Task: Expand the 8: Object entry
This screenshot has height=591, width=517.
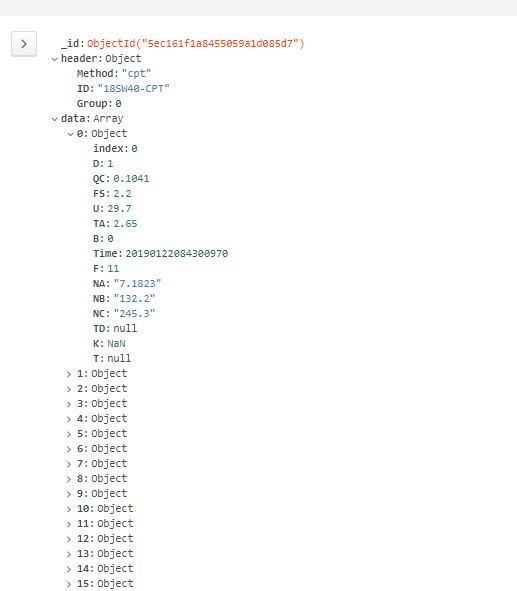Action: 69,479
